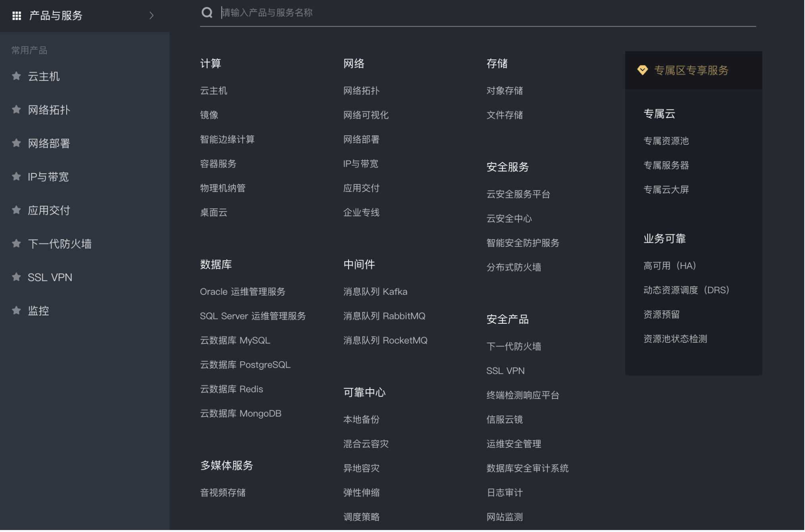805x532 pixels.
Task: Collapse 产品与服务 panel using the chevron arrow
Action: coord(151,15)
